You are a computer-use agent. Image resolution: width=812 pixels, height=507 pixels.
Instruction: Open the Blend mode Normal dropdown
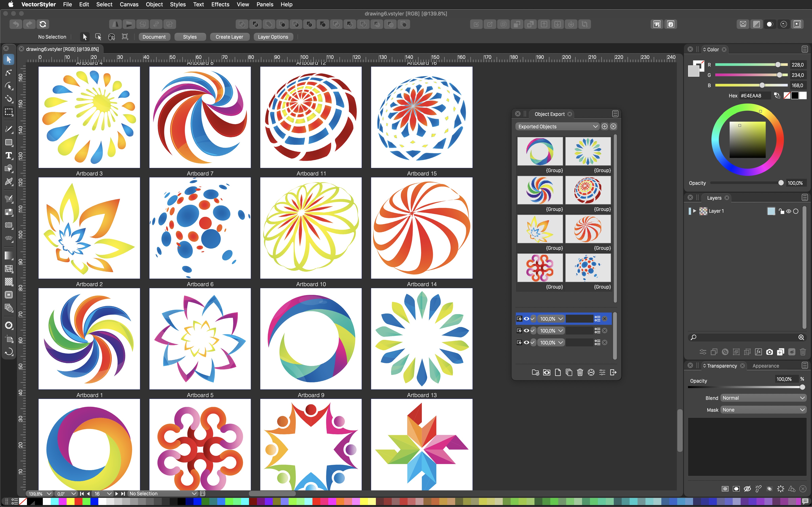764,398
